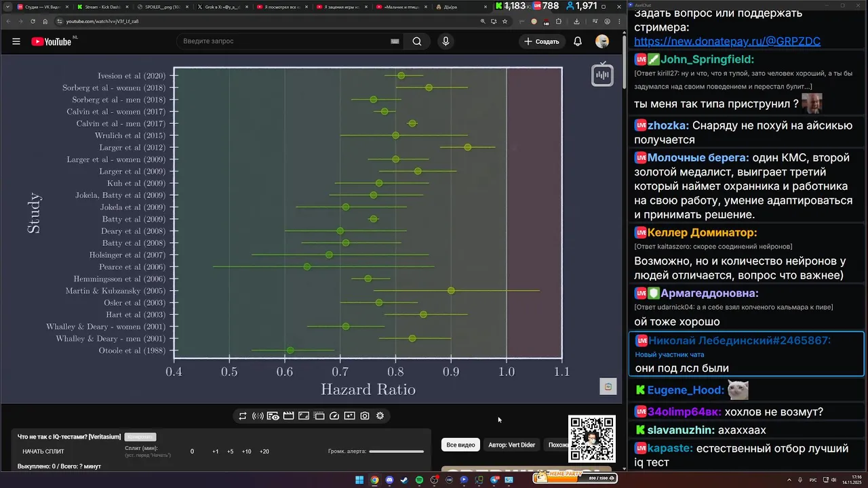The image size is (868, 488).
Task: Adjust the Громк. алерта volume slider
Action: [396, 451]
